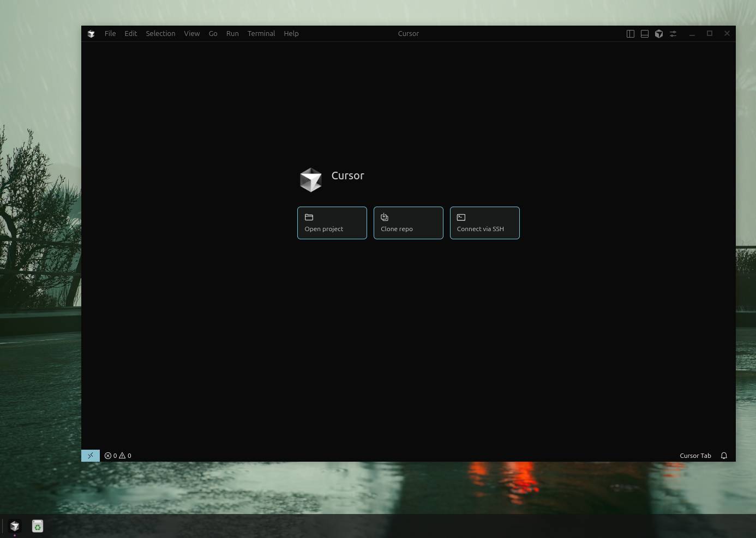Open the File menu
756x538 pixels.
pos(110,33)
